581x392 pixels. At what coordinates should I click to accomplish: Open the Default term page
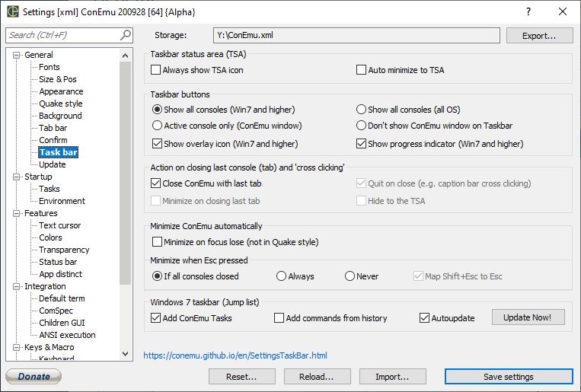pyautogui.click(x=62, y=298)
